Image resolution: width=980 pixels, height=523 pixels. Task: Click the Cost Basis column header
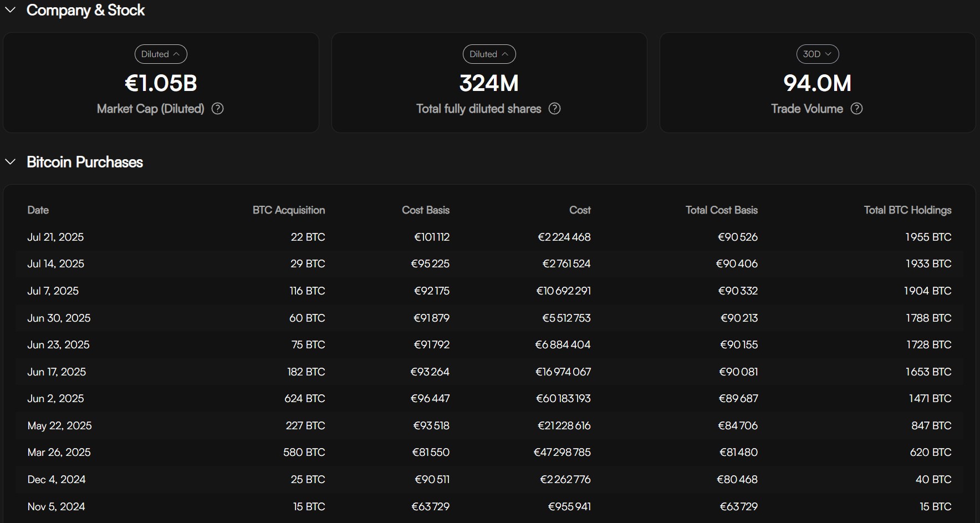click(x=425, y=210)
